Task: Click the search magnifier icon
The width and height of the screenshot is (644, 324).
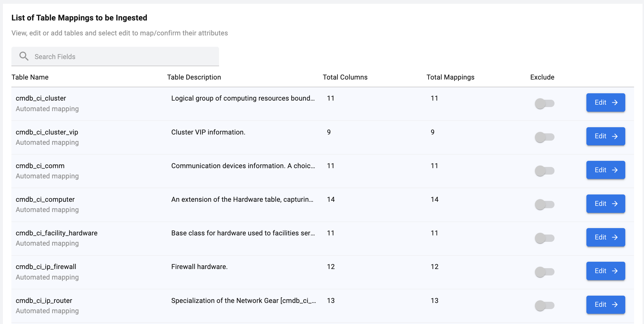Action: pos(24,56)
